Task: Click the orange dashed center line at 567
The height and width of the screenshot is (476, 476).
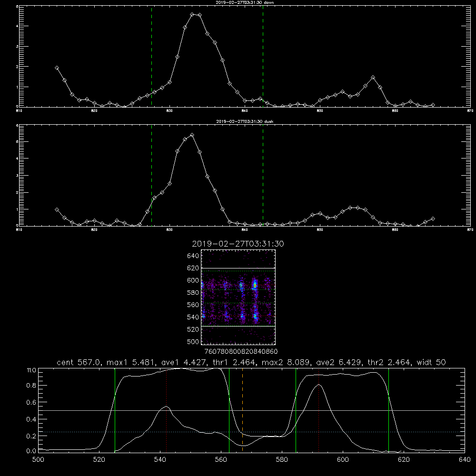Action: point(243,410)
